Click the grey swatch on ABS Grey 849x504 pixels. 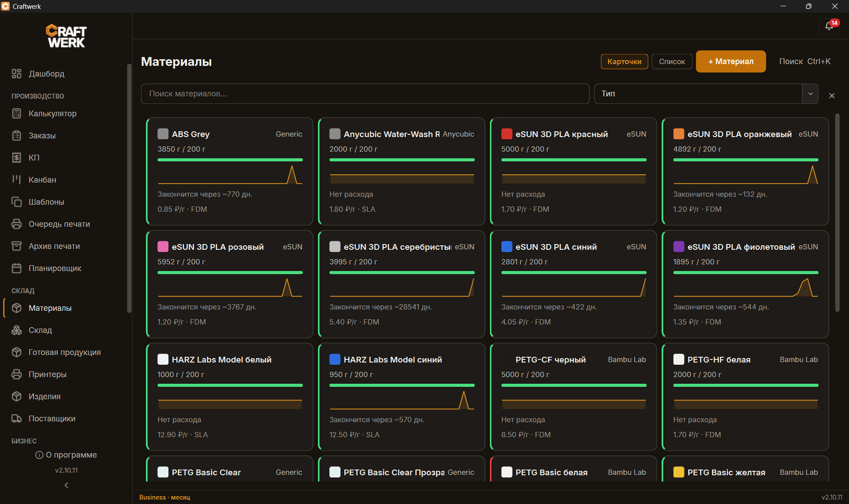coord(163,134)
